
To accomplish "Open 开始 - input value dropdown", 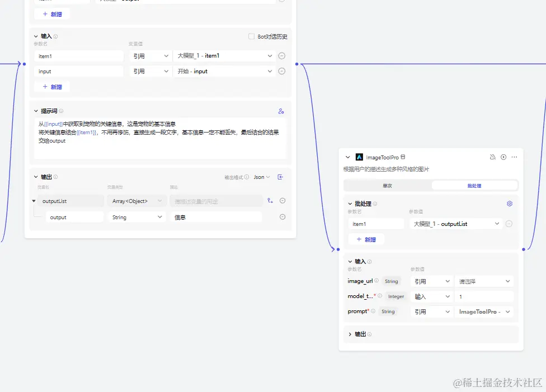I will 224,71.
